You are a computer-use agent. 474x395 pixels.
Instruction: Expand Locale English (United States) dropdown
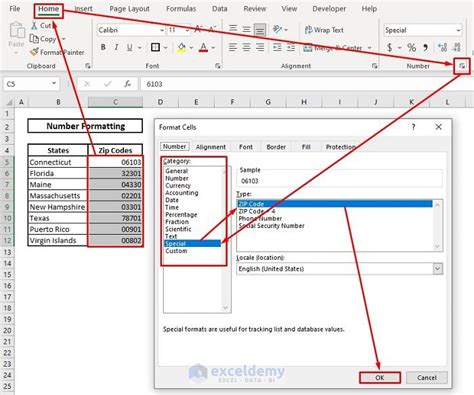pos(438,269)
